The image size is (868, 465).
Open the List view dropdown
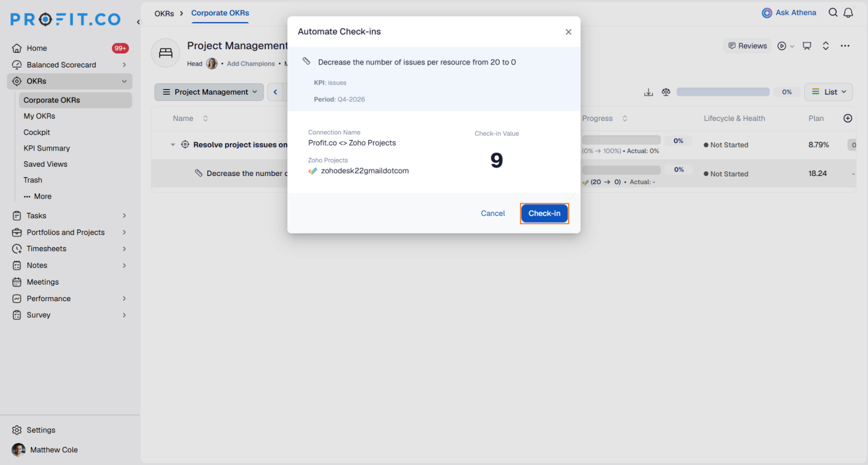(x=828, y=92)
